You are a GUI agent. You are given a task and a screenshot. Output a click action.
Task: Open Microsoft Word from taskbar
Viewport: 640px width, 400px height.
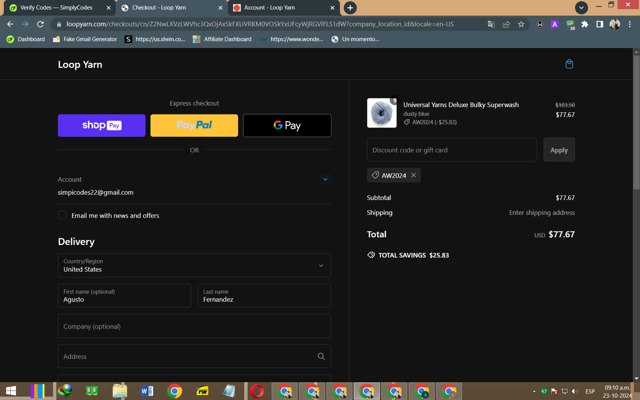pos(147,391)
